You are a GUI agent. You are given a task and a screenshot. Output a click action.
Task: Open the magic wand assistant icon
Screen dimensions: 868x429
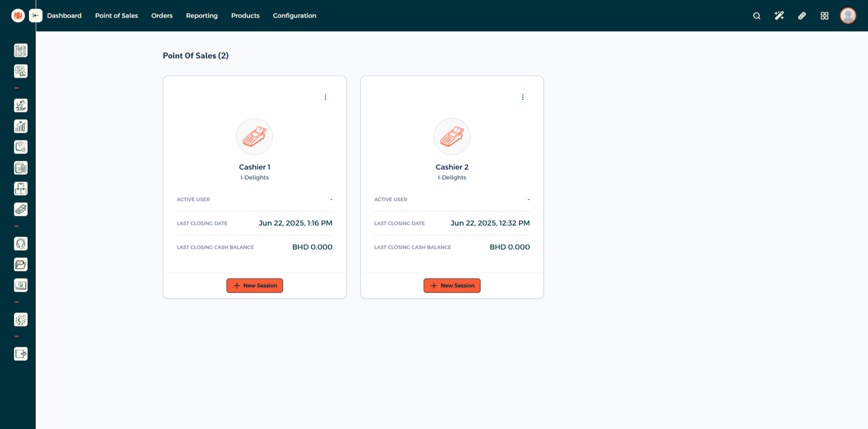coord(779,16)
